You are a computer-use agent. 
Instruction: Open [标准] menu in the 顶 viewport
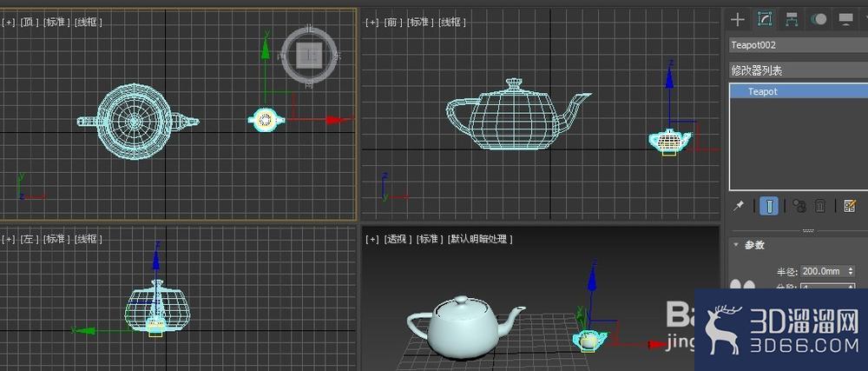pos(57,22)
